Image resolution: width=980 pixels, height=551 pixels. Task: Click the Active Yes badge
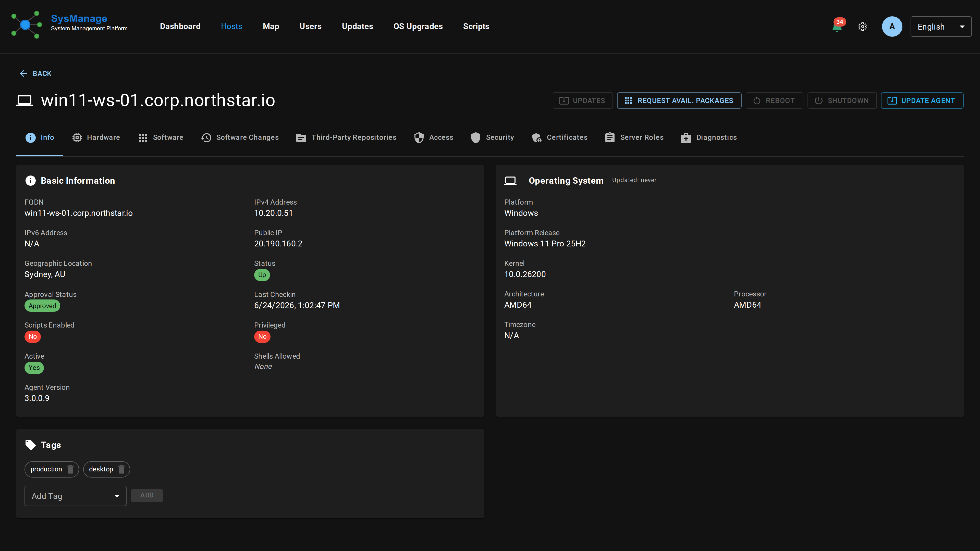(34, 368)
